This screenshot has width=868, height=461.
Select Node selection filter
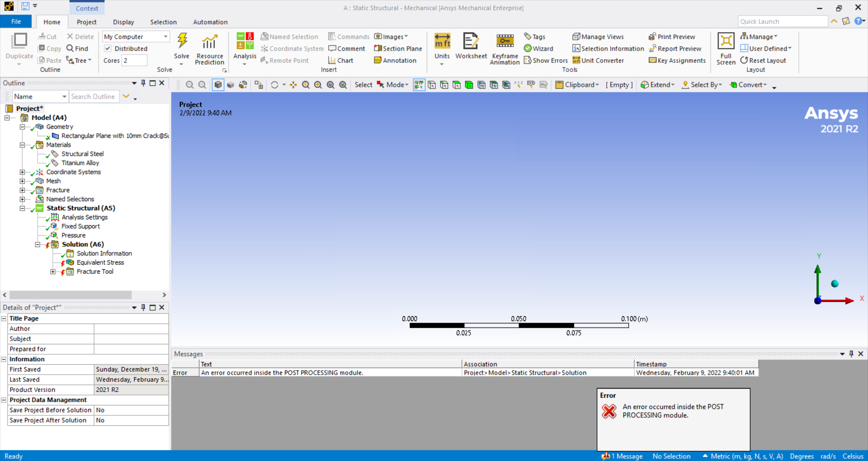tap(481, 85)
